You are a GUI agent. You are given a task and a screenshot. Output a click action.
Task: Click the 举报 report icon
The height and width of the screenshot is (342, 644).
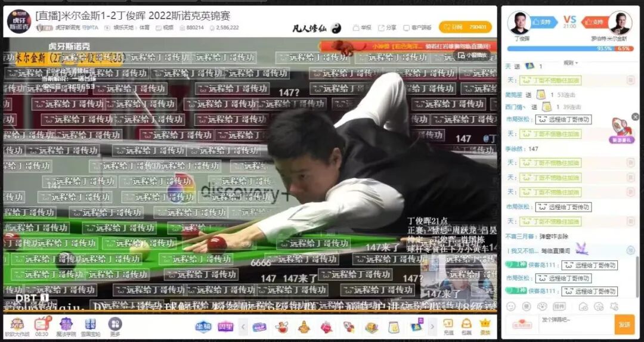click(x=357, y=27)
